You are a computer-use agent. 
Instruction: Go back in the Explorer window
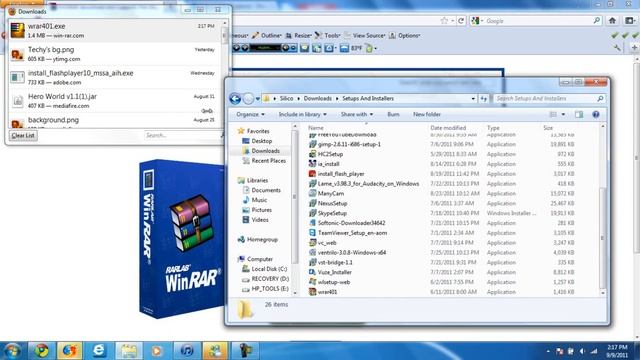click(x=235, y=98)
